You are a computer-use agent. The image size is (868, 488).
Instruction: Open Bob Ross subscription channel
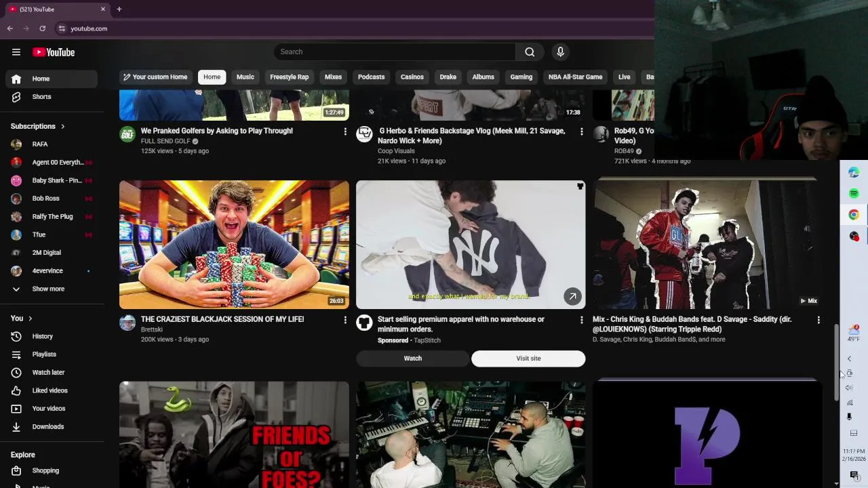[x=52, y=199]
